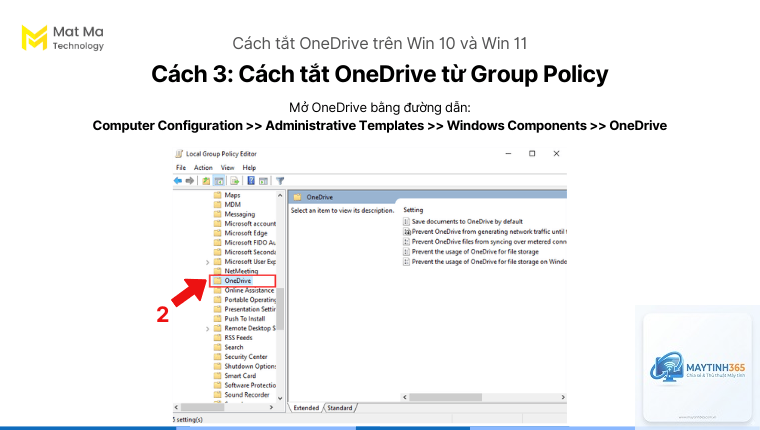Click tree pane scroll up arrow

click(280, 195)
